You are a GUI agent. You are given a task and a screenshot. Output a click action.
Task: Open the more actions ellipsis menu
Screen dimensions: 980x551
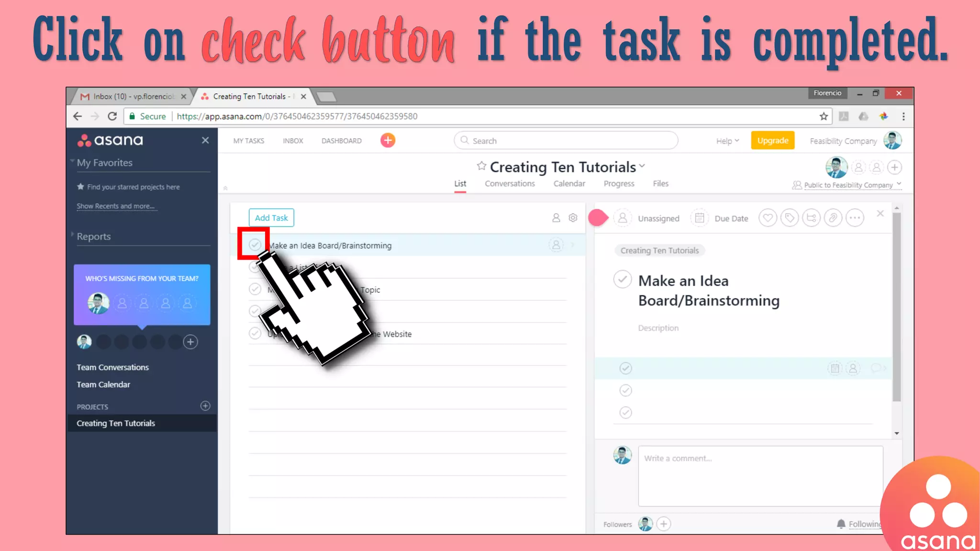(855, 218)
